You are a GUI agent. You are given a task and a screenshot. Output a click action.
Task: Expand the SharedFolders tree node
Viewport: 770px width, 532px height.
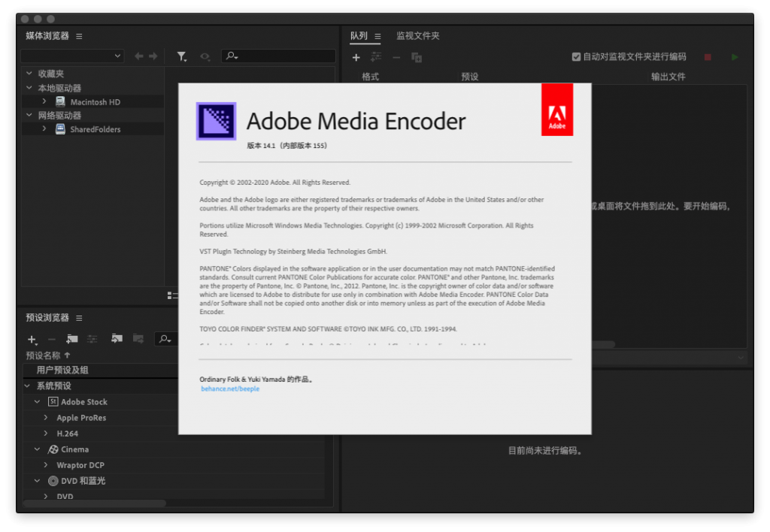point(44,128)
